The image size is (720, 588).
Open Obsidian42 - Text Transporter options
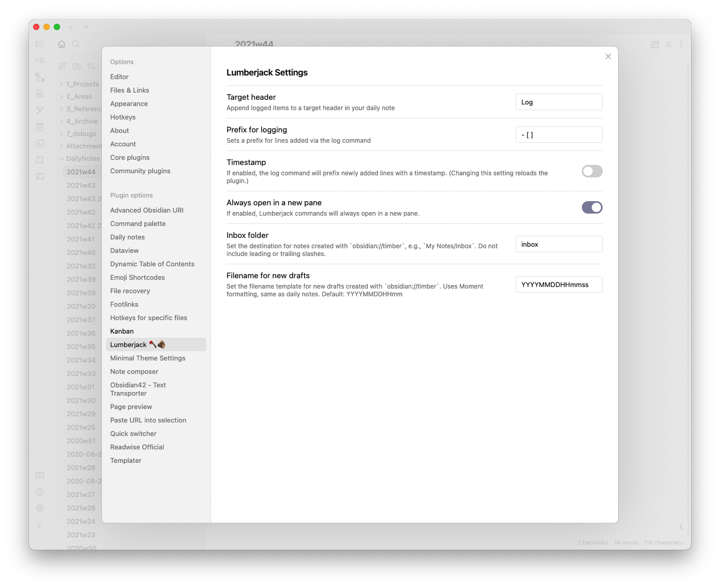[x=138, y=389]
